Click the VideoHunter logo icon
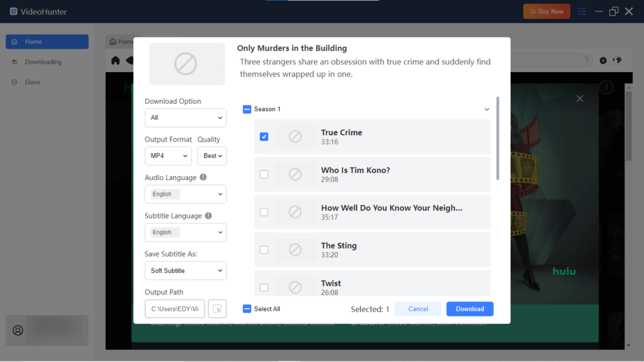The width and height of the screenshot is (644, 362). click(x=13, y=11)
